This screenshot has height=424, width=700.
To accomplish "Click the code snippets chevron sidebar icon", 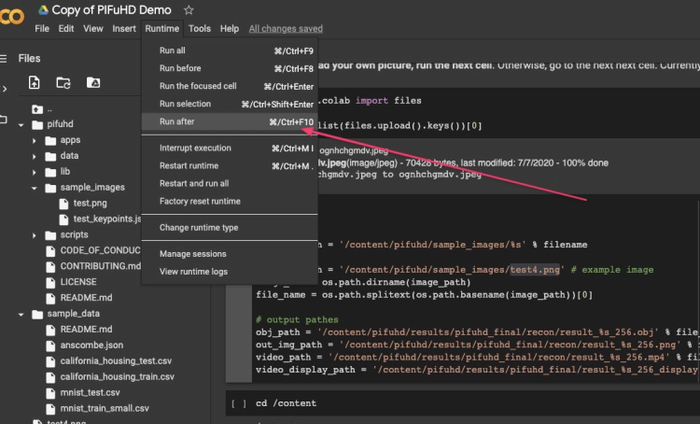I will 5,88.
